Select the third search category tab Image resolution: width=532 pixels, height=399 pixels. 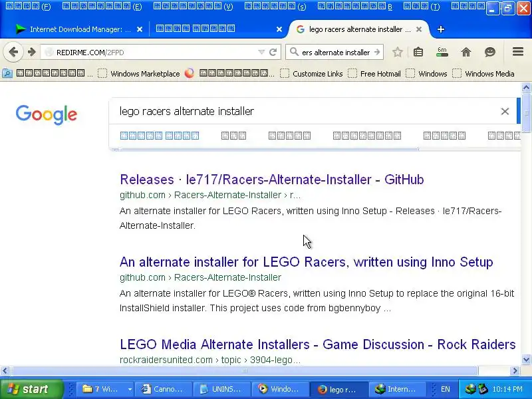click(289, 136)
